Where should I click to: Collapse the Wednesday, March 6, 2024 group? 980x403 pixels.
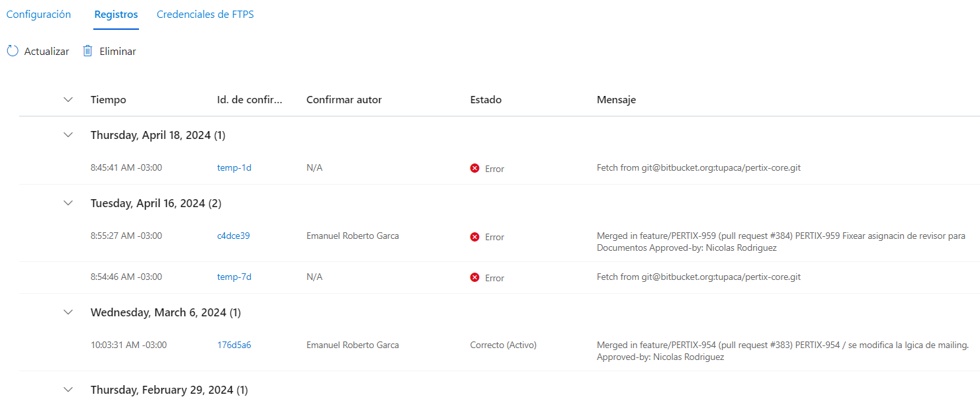[x=67, y=312]
